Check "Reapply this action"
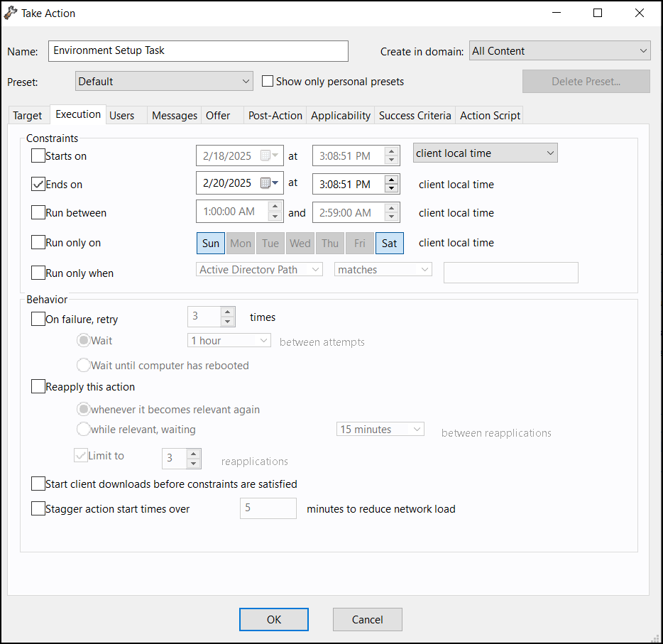This screenshot has width=663, height=644. (x=38, y=386)
